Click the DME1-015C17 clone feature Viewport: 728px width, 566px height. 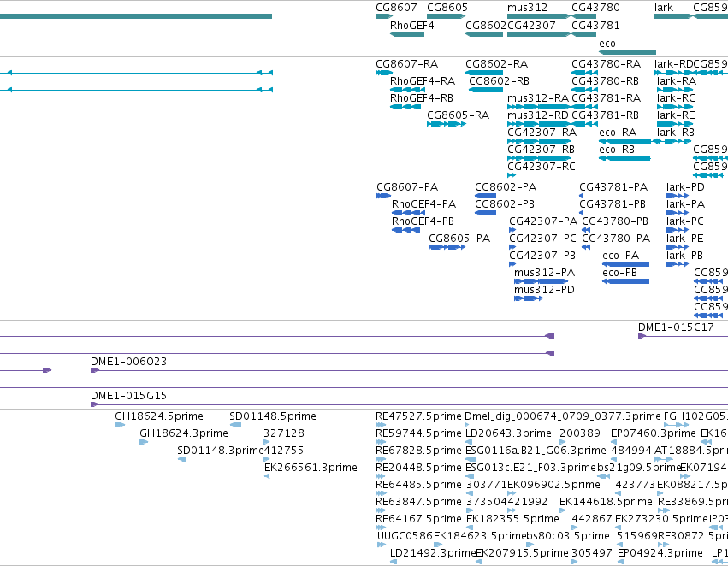(683, 336)
